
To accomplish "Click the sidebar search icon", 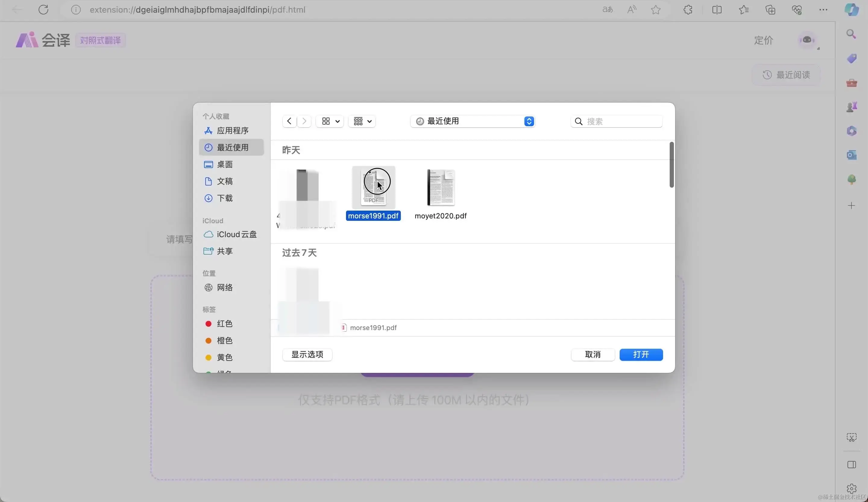I will point(851,34).
